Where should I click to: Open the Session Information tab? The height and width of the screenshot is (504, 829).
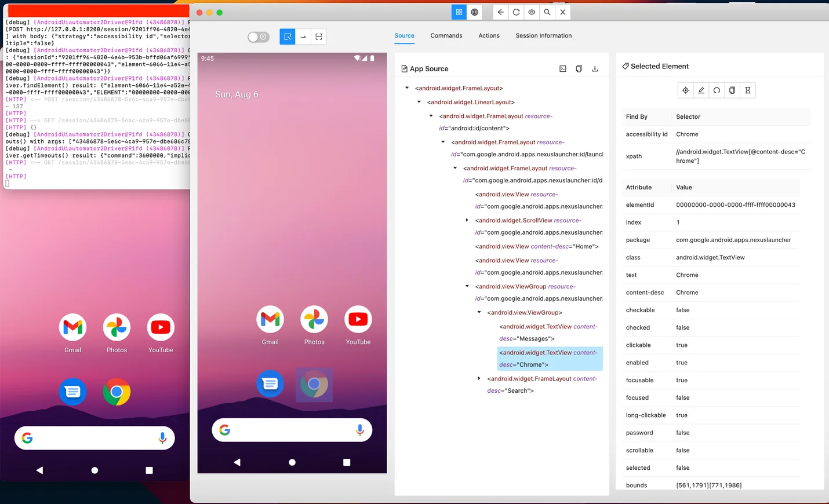[x=544, y=36]
